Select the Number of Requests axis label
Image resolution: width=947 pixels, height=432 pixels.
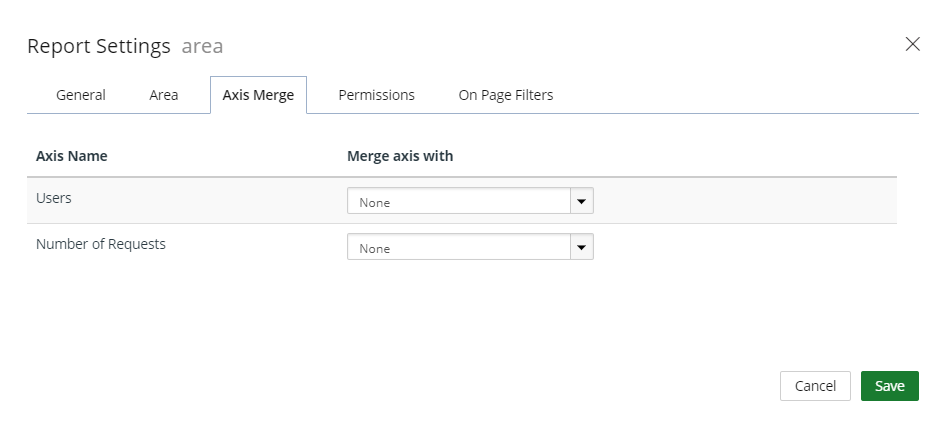tap(101, 244)
